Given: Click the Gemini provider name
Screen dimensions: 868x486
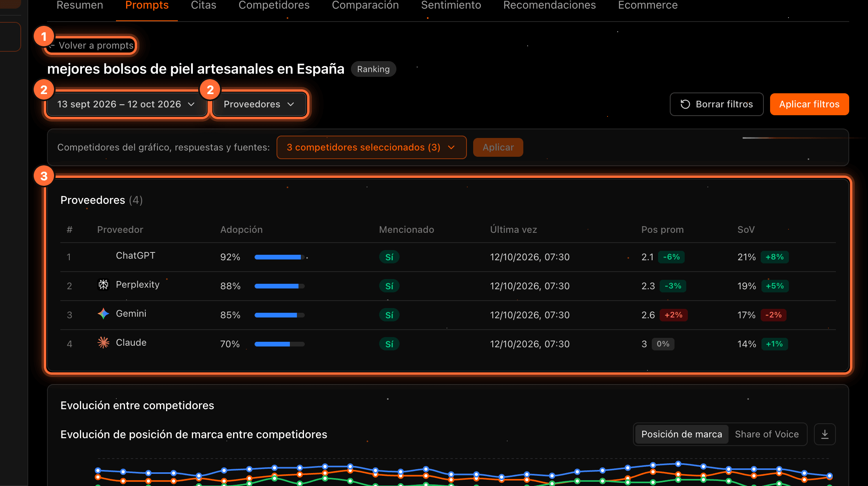Looking at the screenshot, I should coord(131,314).
